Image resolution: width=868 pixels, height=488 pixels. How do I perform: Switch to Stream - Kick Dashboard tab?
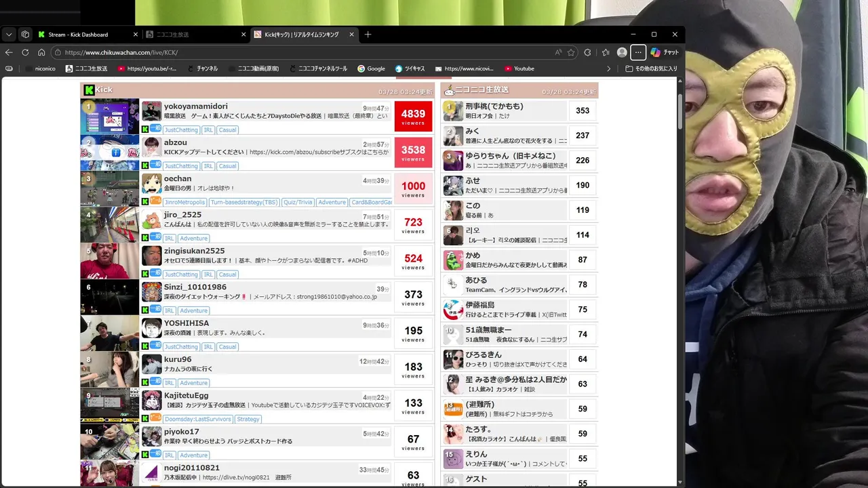(x=88, y=35)
